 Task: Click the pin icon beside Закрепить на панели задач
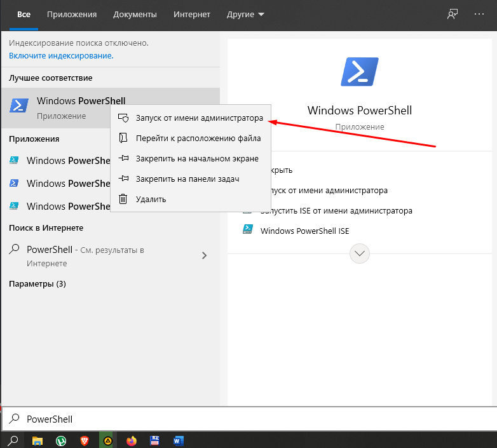point(123,179)
